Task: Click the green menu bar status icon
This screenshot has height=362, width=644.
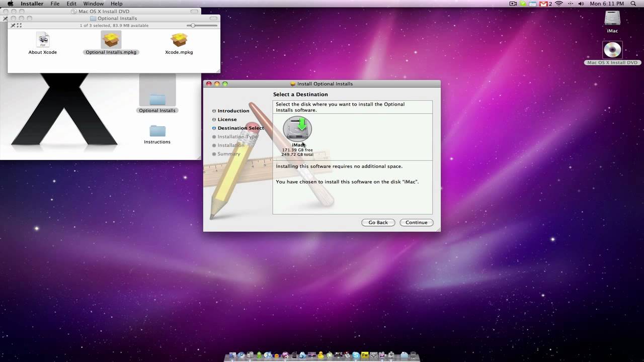Action: pyautogui.click(x=523, y=4)
